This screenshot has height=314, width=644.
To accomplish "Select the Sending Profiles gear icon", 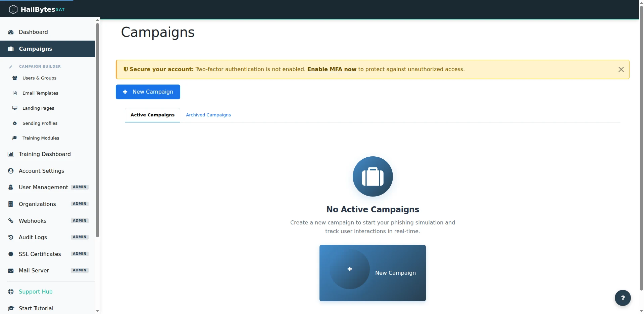I will tap(15, 123).
